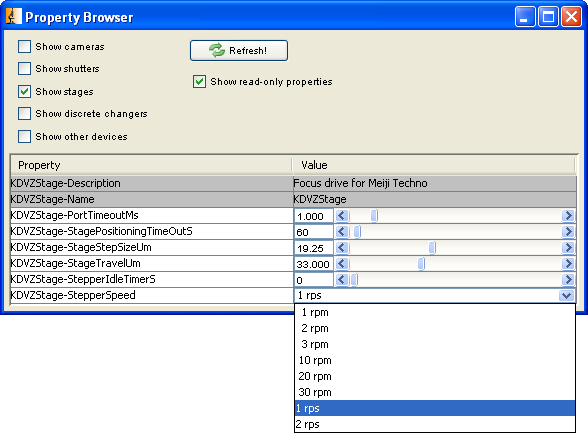Viewport: 588px width, 433px height.
Task: Click the green refresh arrows icon
Action: [x=217, y=50]
